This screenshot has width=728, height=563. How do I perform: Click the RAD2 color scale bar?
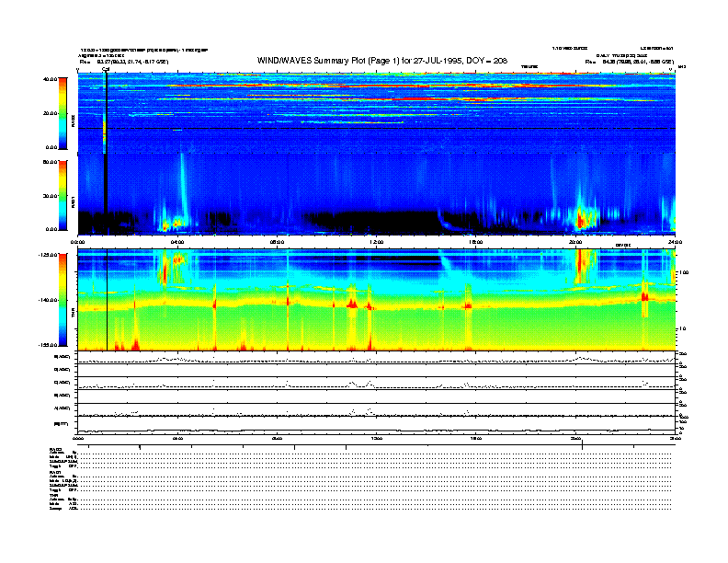[63, 113]
